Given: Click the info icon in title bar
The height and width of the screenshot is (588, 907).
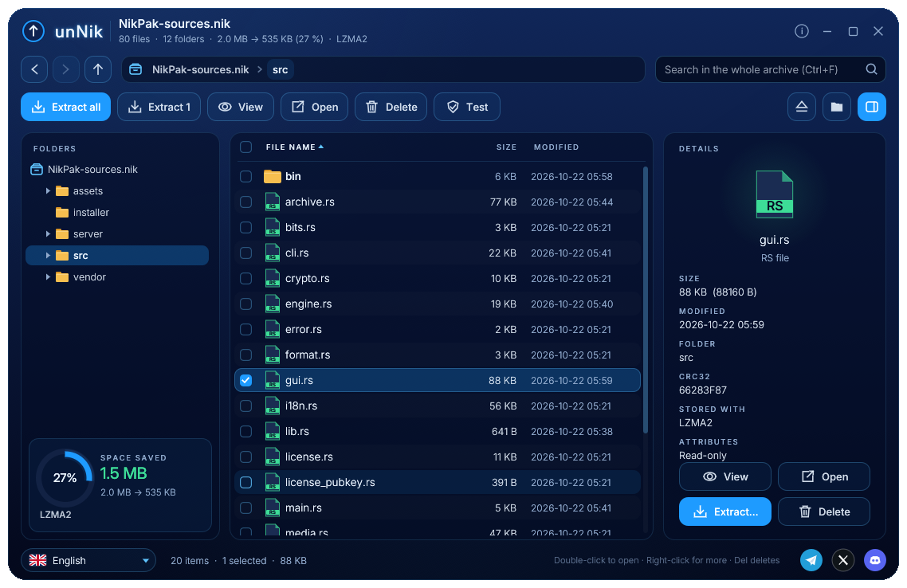Looking at the screenshot, I should (x=801, y=31).
